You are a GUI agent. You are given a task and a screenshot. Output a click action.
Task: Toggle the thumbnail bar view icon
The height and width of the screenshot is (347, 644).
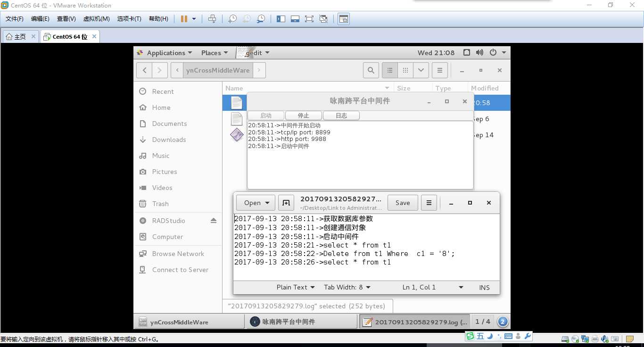tap(295, 19)
